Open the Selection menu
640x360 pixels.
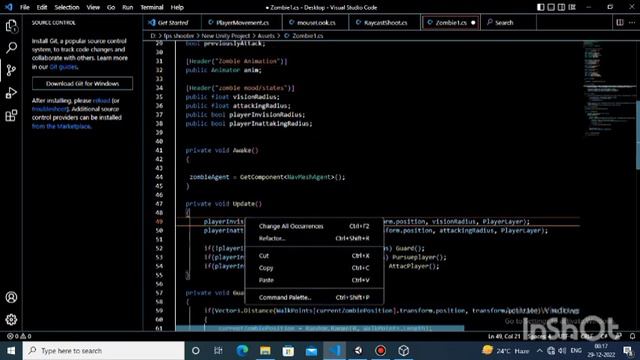67,7
